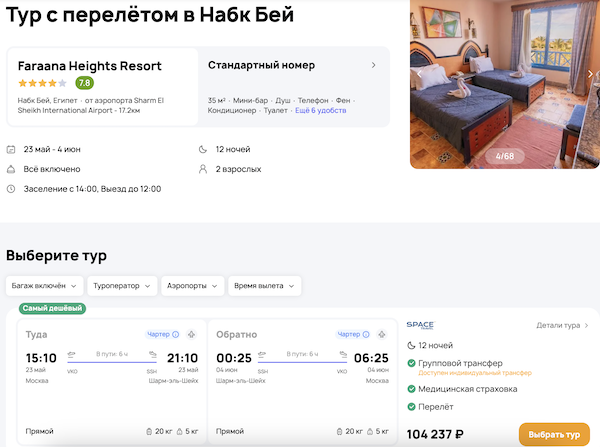Expand the Туроператор filter dropdown
Screen dimensions: 600x447
click(122, 285)
